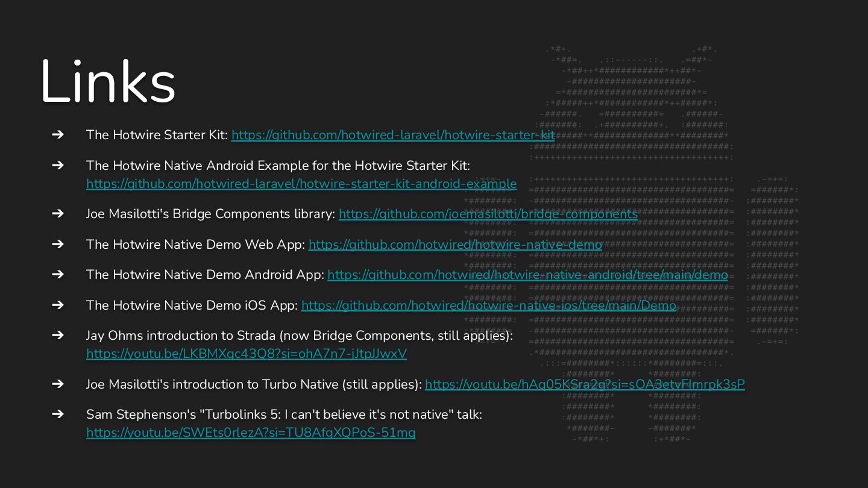This screenshot has width=868, height=488.
Task: Click "The Hotwire Native Demo iOS App:" text
Action: click(x=192, y=305)
